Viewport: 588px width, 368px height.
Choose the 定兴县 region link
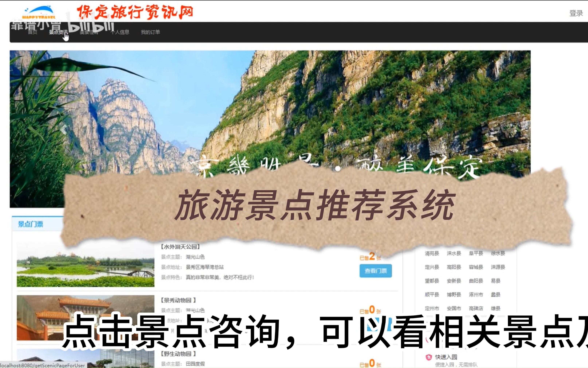[432, 267]
